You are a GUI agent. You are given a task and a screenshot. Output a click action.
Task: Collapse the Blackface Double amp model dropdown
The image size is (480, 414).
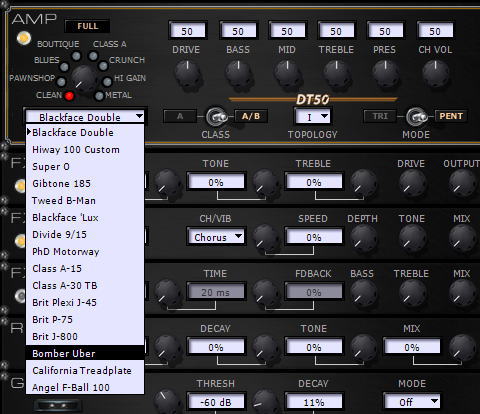tap(85, 117)
